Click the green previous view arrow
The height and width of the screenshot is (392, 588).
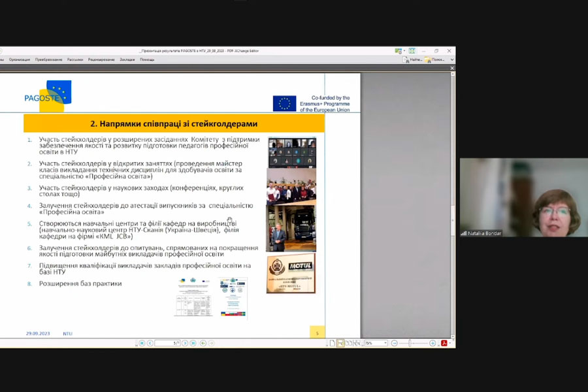click(203, 343)
